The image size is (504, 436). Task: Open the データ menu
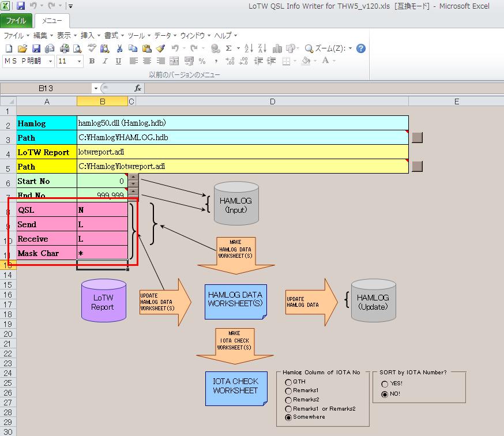pos(166,35)
